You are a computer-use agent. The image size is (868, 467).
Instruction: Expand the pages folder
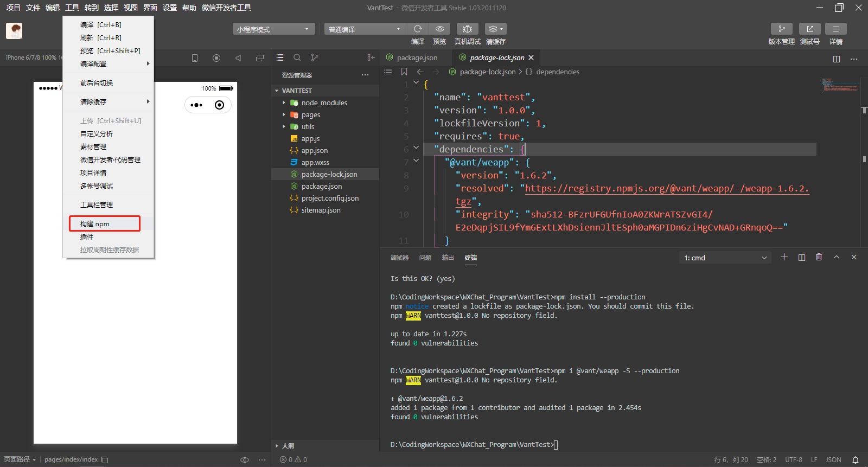(284, 114)
